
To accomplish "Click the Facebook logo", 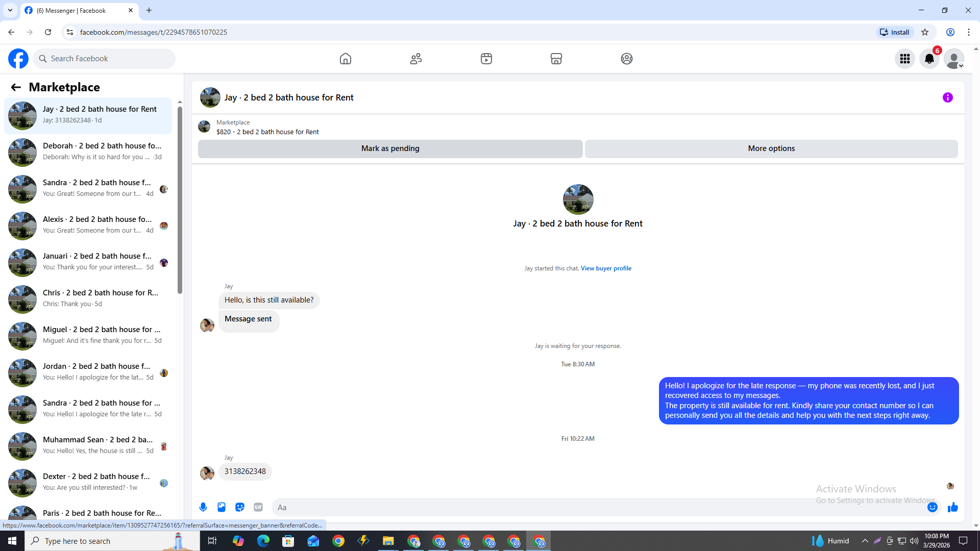I will coord(18,59).
